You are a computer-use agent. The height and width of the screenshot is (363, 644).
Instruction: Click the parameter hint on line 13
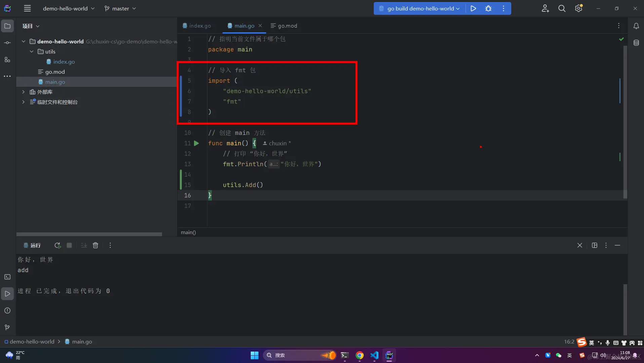(274, 164)
